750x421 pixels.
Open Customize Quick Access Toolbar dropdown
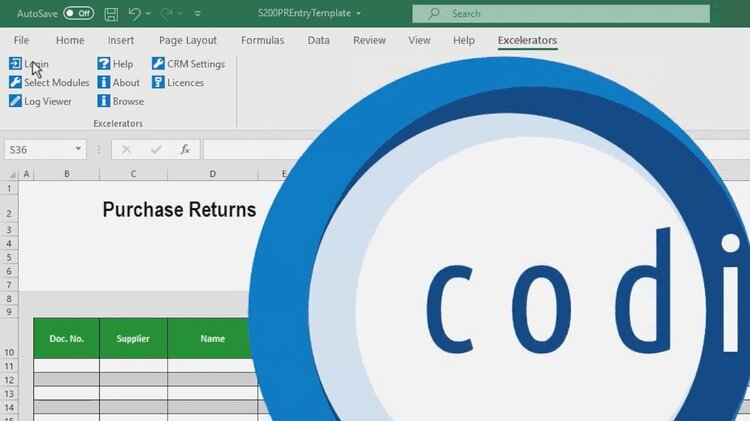(x=198, y=14)
